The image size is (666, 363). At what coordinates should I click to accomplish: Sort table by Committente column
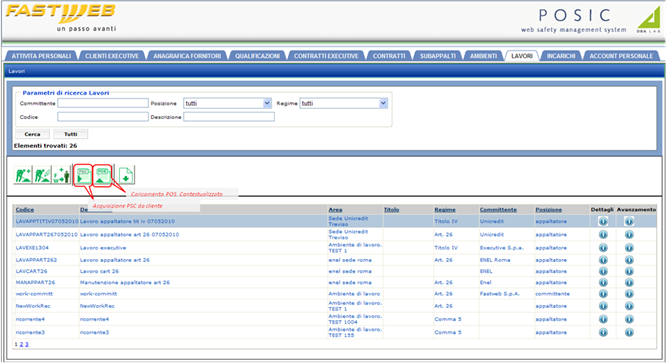pos(498,210)
